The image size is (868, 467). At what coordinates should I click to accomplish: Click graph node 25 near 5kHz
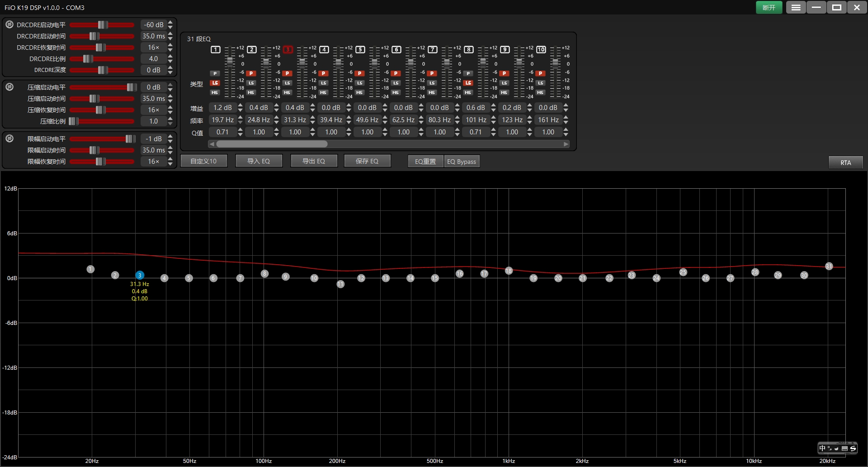click(x=683, y=272)
